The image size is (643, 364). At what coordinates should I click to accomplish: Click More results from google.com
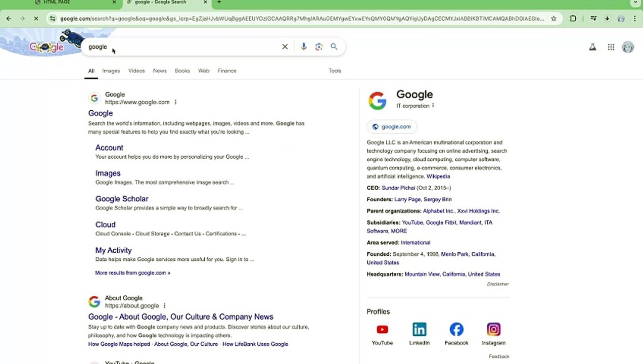pos(132,273)
